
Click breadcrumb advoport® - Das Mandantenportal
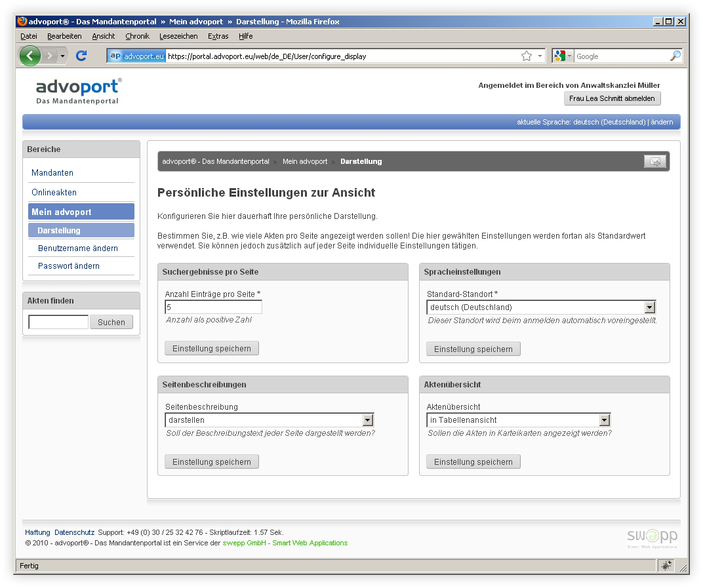click(216, 161)
